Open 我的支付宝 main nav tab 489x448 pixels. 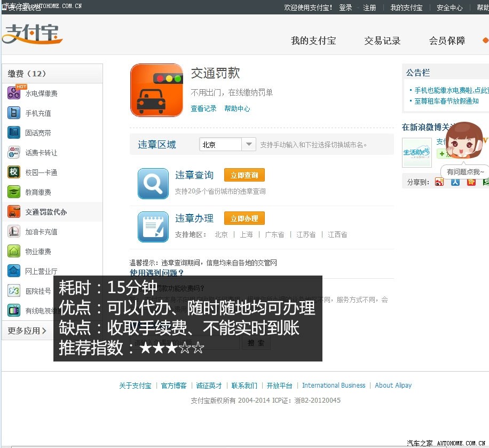pyautogui.click(x=313, y=41)
